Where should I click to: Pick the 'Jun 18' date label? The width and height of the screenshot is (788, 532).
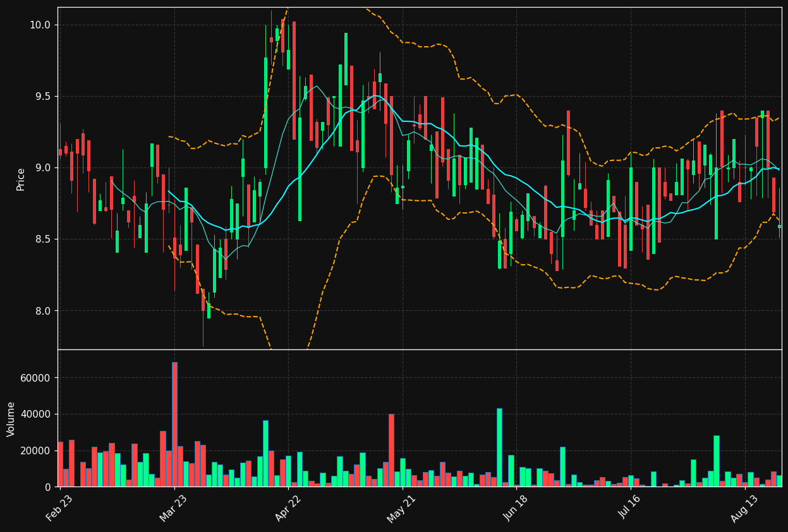pyautogui.click(x=516, y=508)
